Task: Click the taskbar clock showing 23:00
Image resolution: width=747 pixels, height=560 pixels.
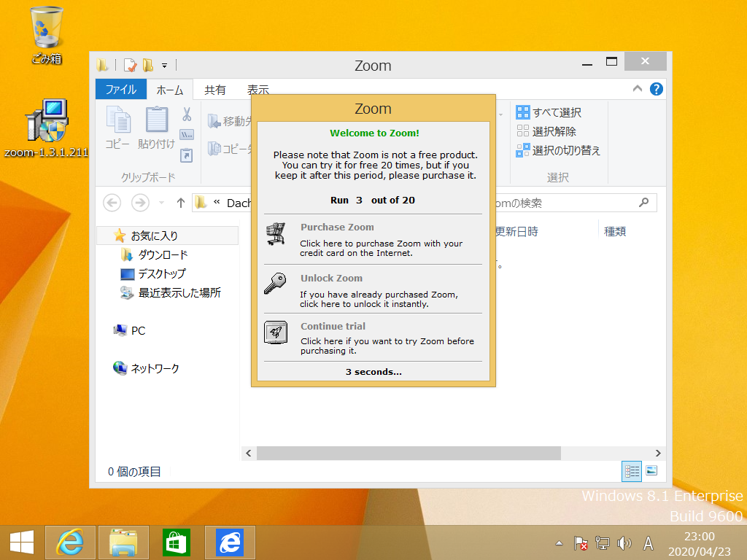Action: pyautogui.click(x=699, y=544)
